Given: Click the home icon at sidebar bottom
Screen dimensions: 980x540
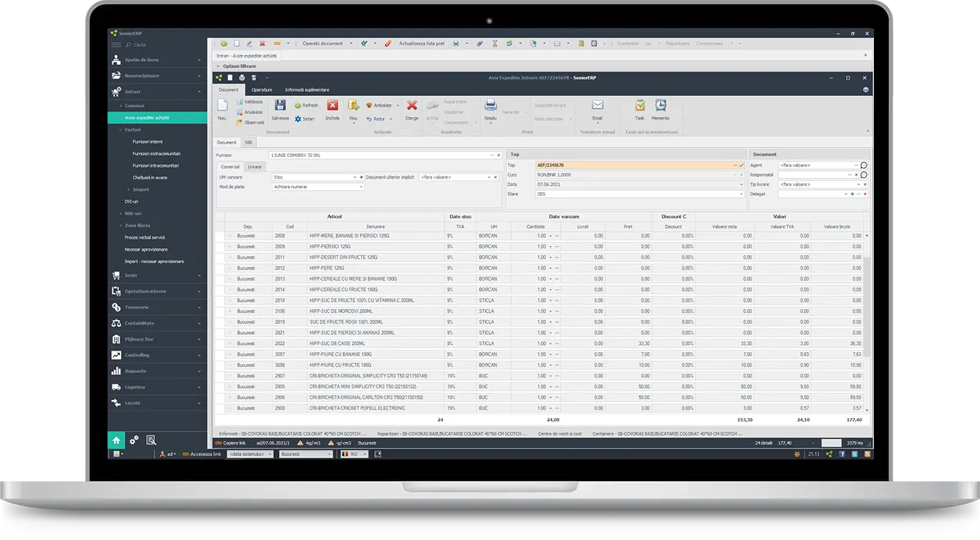Looking at the screenshot, I should pyautogui.click(x=116, y=440).
